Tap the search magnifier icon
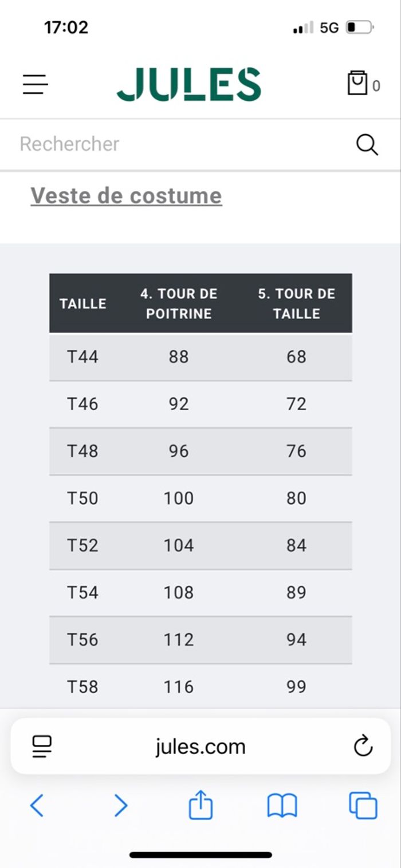401x868 pixels. click(367, 144)
